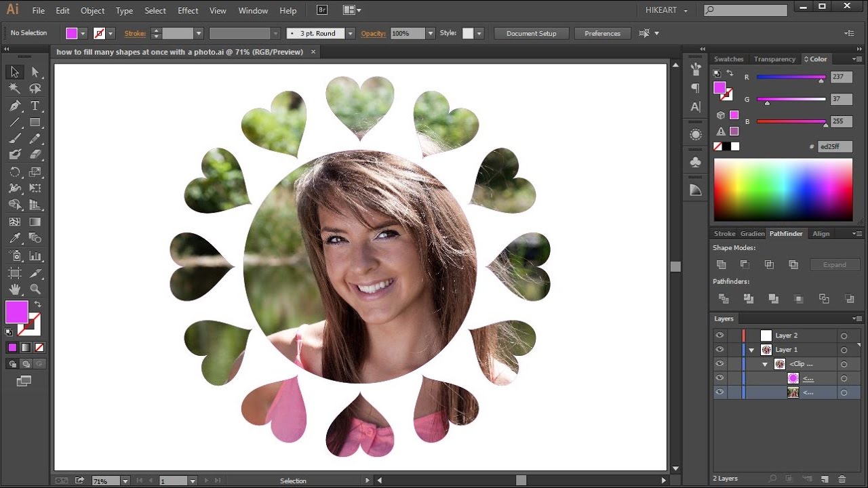Switch to the Transparency tab
This screenshot has width=868, height=488.
point(774,59)
